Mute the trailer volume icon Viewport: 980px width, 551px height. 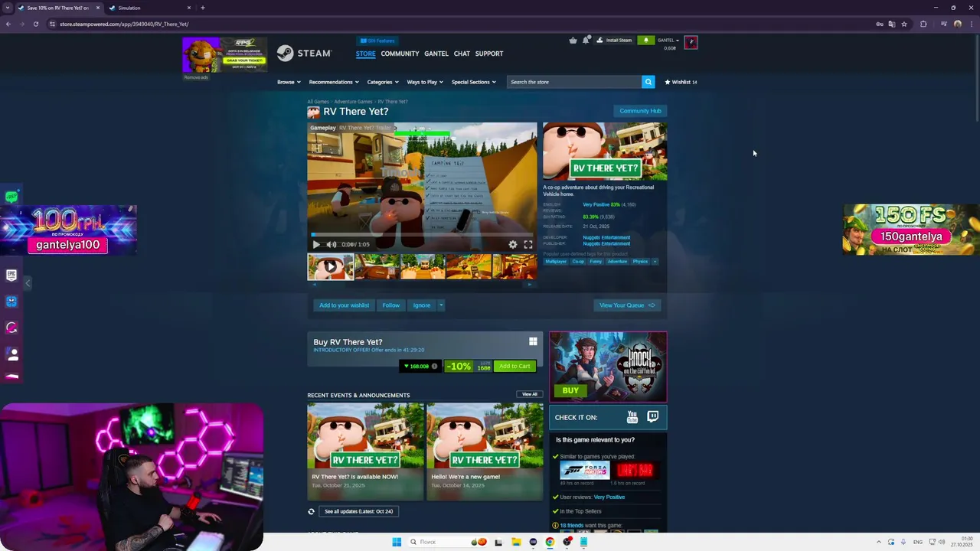pos(332,244)
